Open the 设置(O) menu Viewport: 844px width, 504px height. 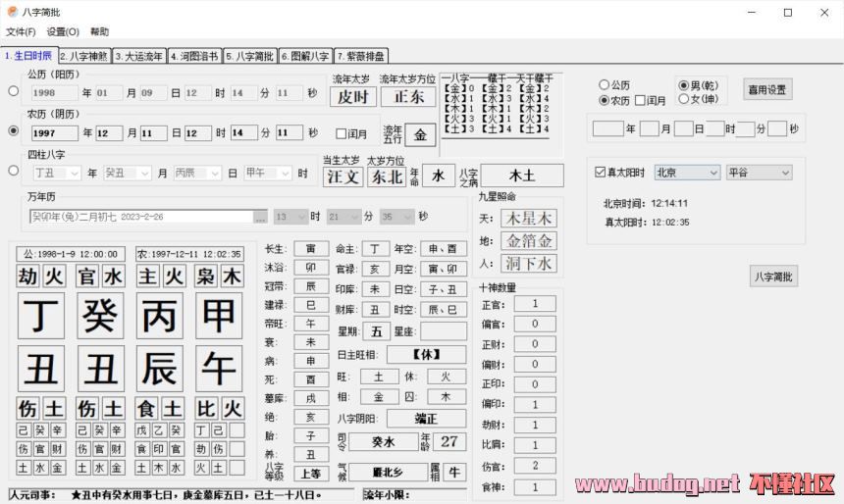63,32
